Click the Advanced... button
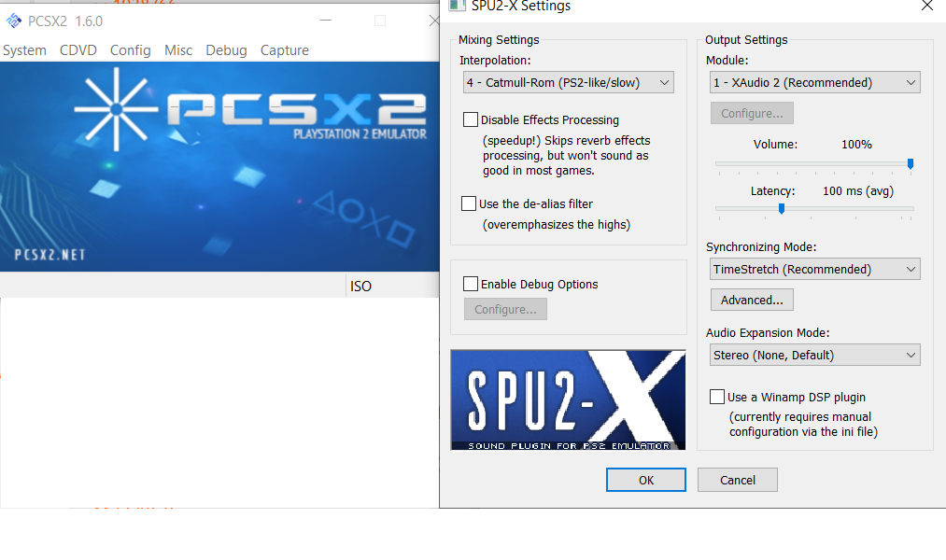Screen dimensions: 946x560 [x=752, y=301]
